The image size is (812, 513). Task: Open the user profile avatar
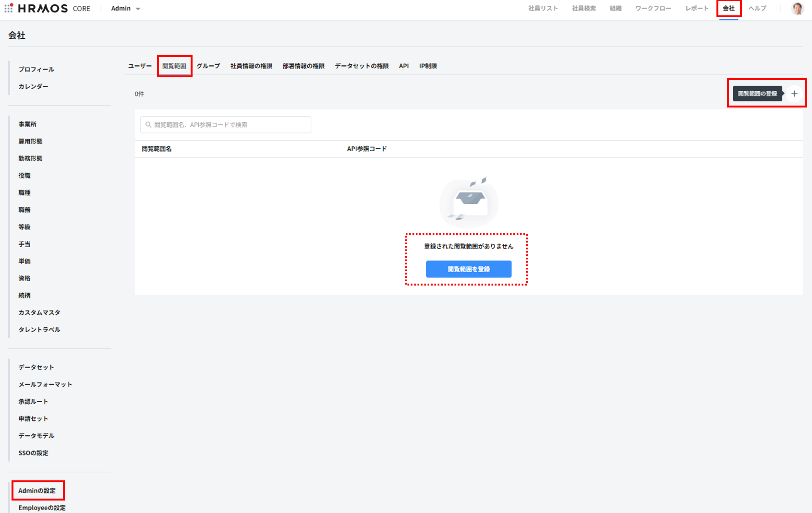pyautogui.click(x=797, y=9)
